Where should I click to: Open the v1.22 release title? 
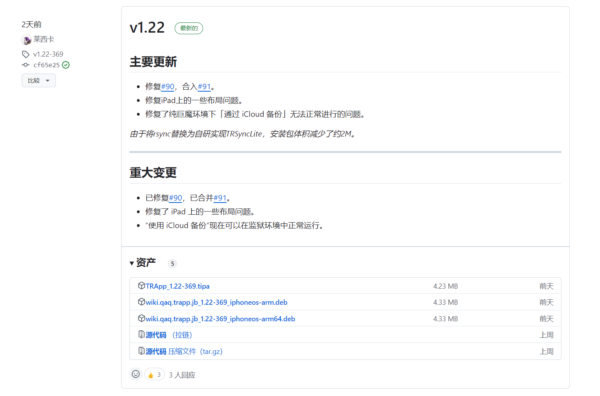[147, 28]
